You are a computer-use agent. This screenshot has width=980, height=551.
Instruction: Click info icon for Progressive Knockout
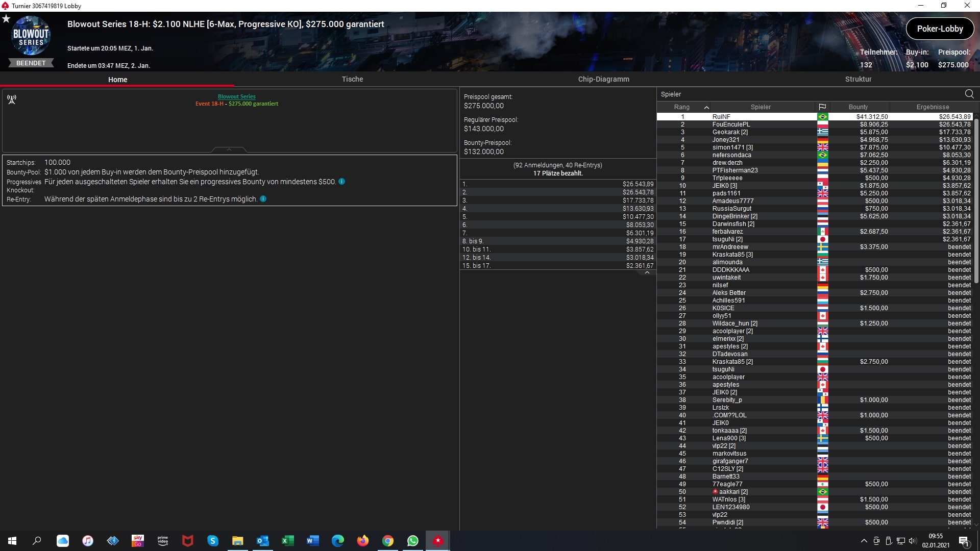click(x=342, y=182)
